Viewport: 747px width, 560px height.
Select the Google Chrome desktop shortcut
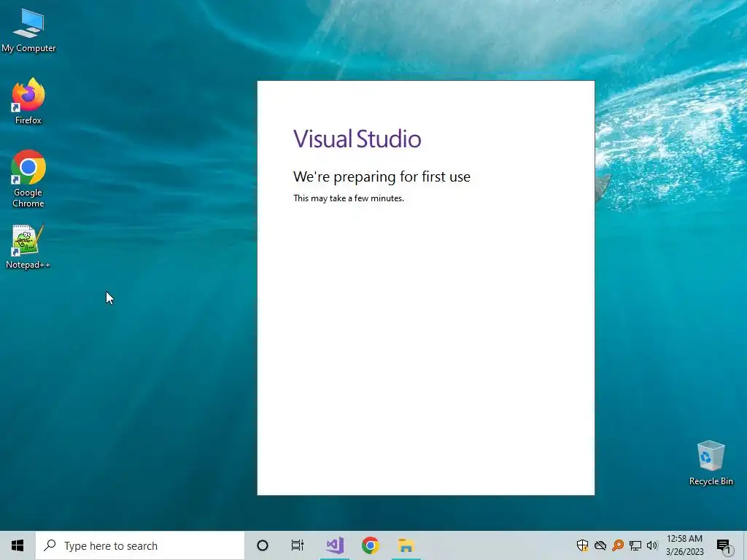click(x=28, y=179)
